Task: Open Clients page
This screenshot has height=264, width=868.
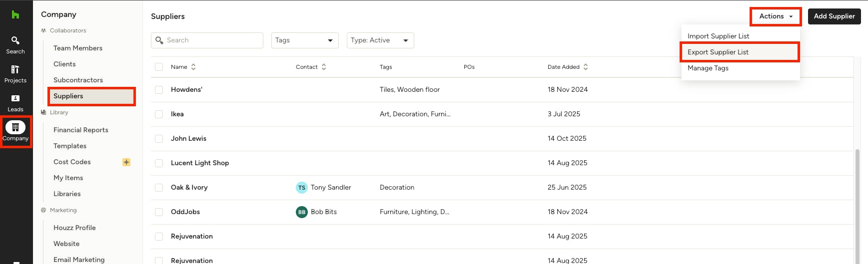Action: click(64, 64)
